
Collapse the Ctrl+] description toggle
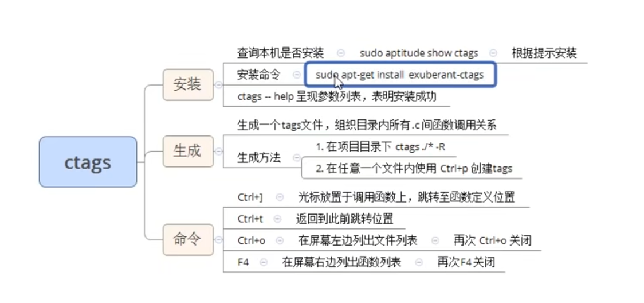[x=280, y=197]
